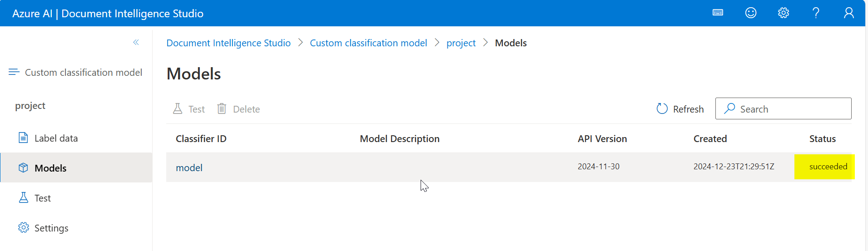Select the created timestamp 2024-12-23T21:29:51Z

[734, 167]
